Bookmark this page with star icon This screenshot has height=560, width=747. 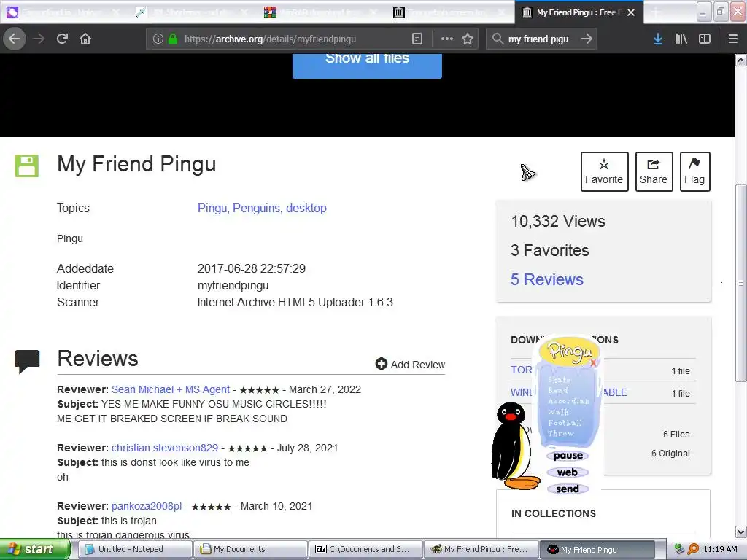click(x=468, y=39)
